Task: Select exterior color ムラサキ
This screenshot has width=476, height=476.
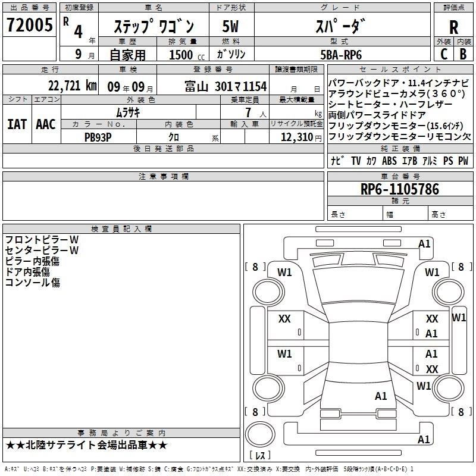Action: 128,113
